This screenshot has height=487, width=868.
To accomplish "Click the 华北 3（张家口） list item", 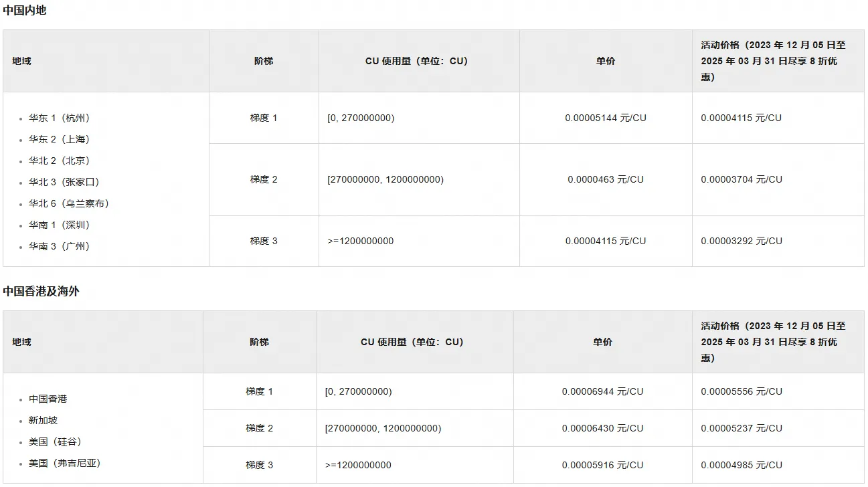I will 64,182.
